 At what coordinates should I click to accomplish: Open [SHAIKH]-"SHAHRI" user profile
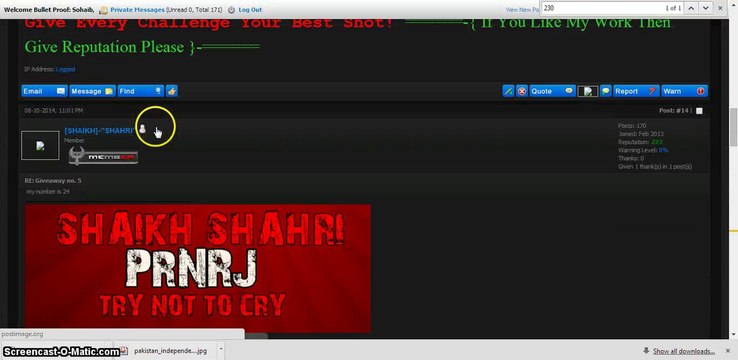[99, 131]
